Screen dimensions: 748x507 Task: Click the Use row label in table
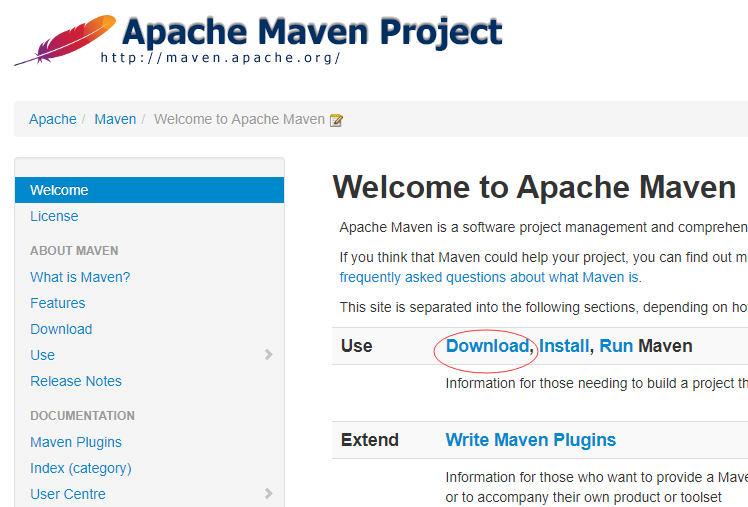tap(356, 346)
